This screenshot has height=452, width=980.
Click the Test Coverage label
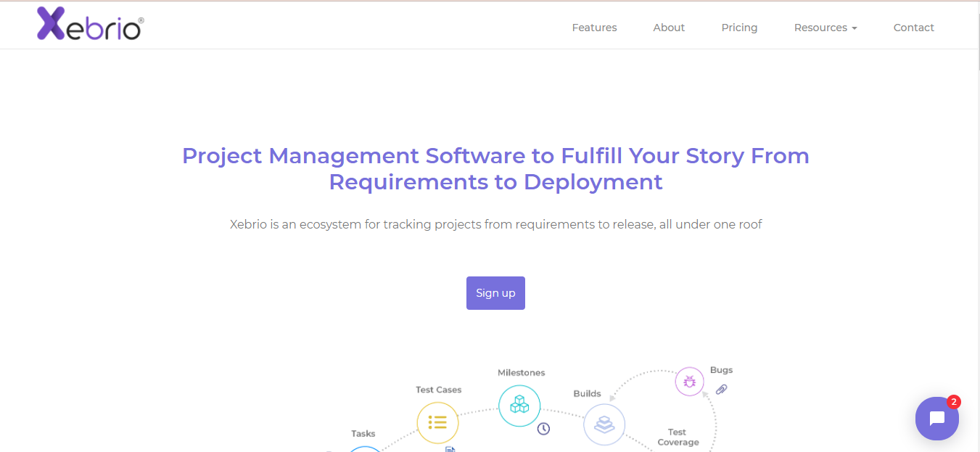pyautogui.click(x=678, y=437)
